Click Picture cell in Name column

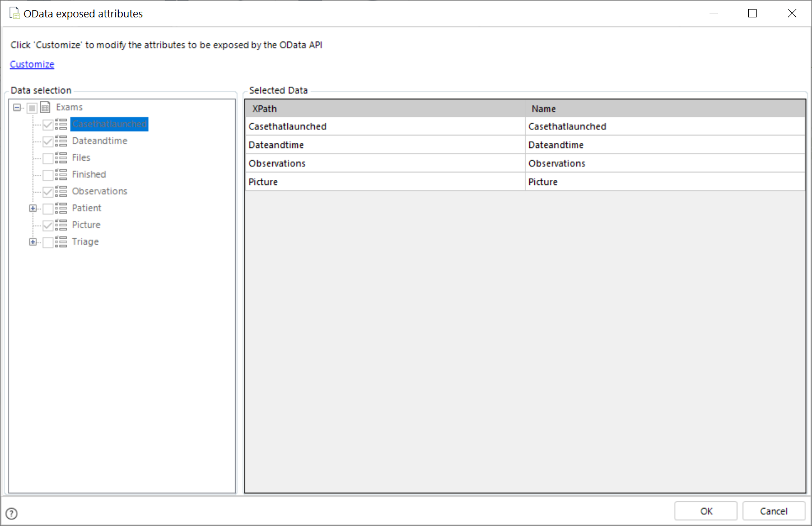coord(665,182)
